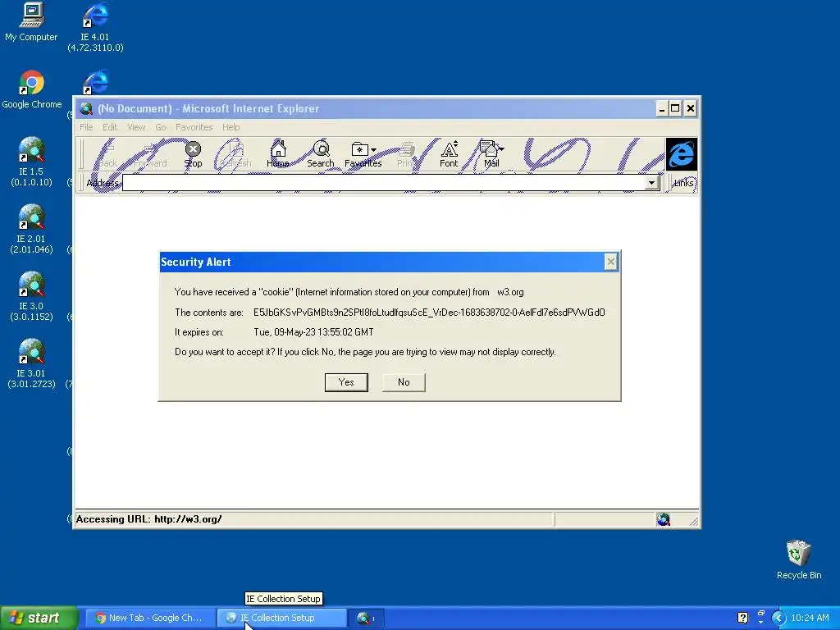Select the IE 3.01 desktop shortcut

[31, 363]
